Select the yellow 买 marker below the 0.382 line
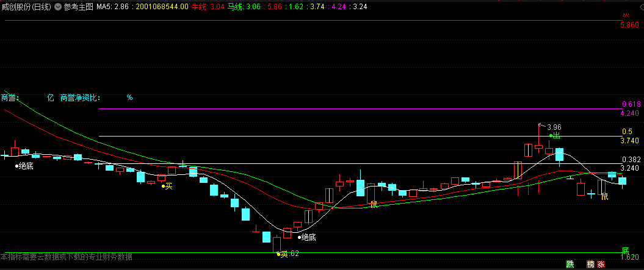644x270 pixels. click(167, 187)
